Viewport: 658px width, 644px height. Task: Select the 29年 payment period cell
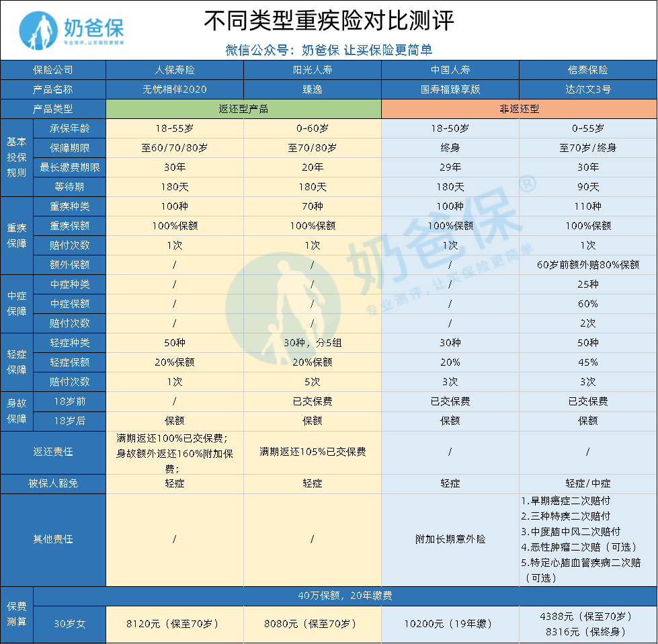point(450,167)
